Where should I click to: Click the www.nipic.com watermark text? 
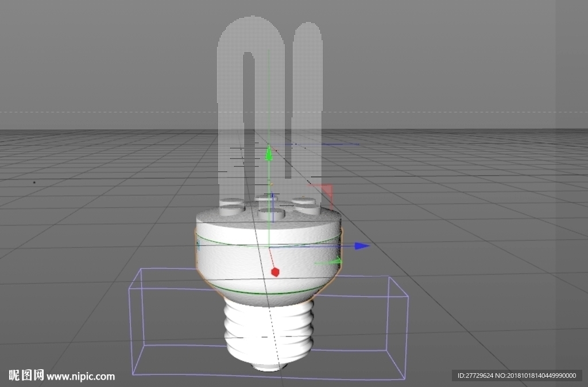[80, 376]
